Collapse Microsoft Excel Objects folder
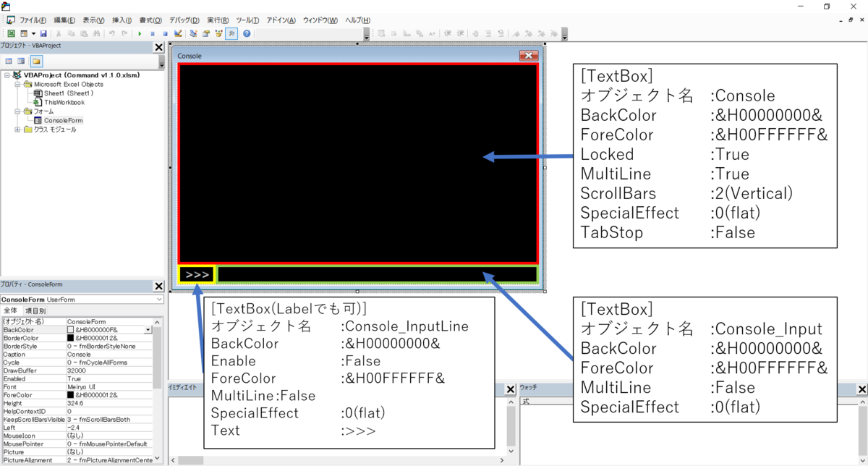 coord(18,84)
